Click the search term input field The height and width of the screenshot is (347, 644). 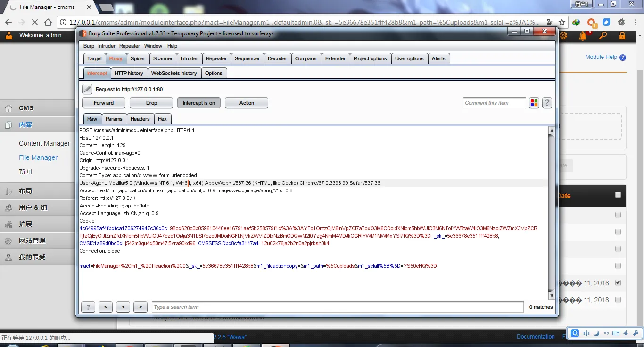coord(337,307)
